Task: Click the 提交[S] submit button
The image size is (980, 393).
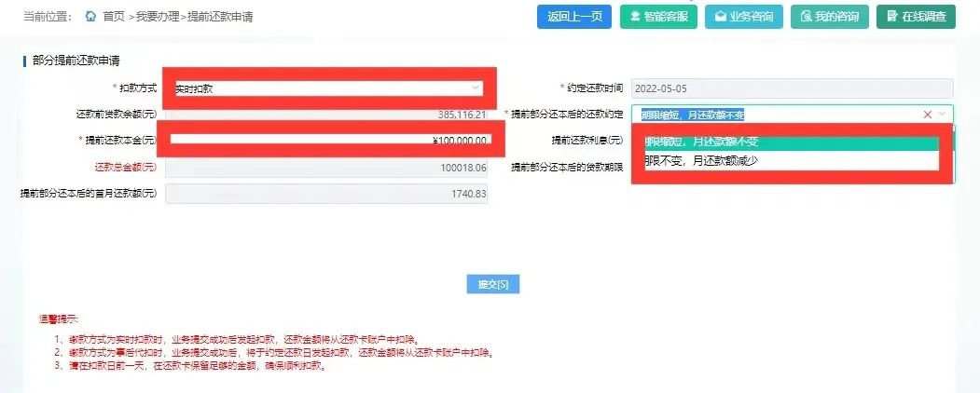Action: [493, 284]
